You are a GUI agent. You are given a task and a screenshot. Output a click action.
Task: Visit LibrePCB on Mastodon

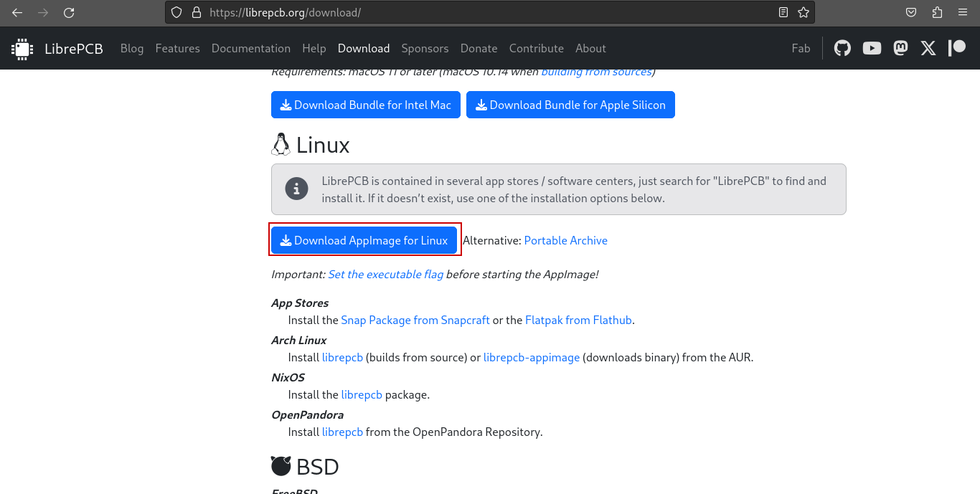click(900, 48)
